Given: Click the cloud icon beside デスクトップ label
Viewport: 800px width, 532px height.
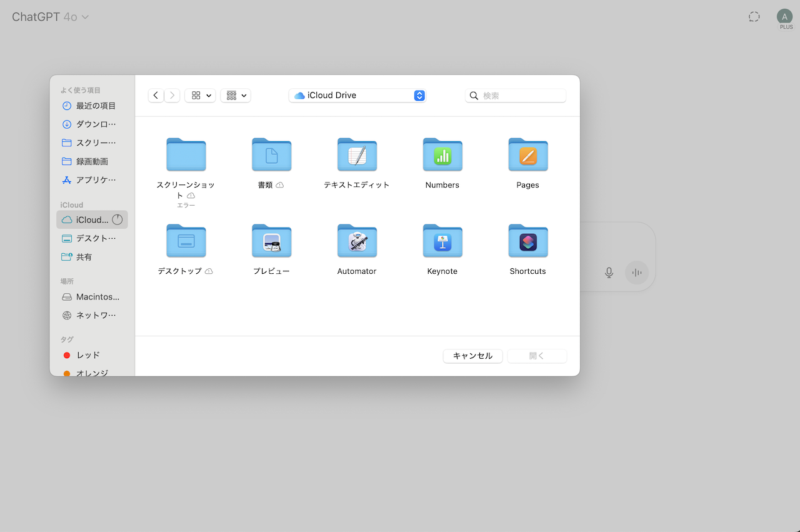Looking at the screenshot, I should (x=209, y=271).
